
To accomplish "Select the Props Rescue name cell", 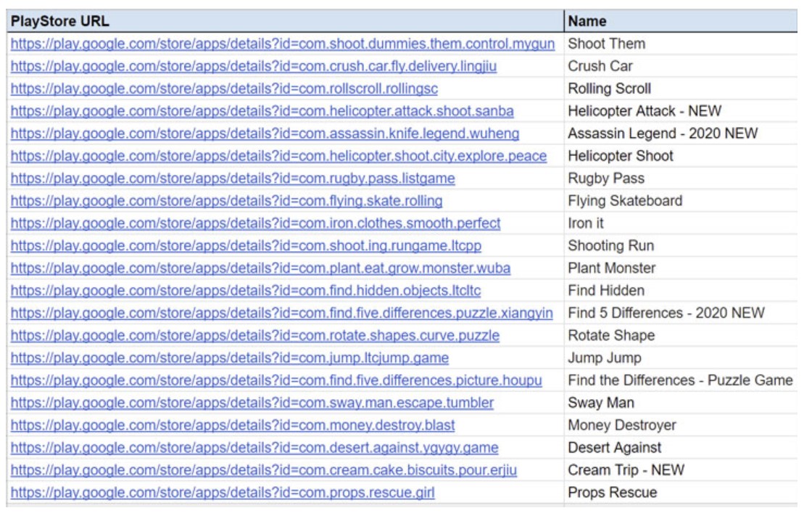I will click(681, 493).
